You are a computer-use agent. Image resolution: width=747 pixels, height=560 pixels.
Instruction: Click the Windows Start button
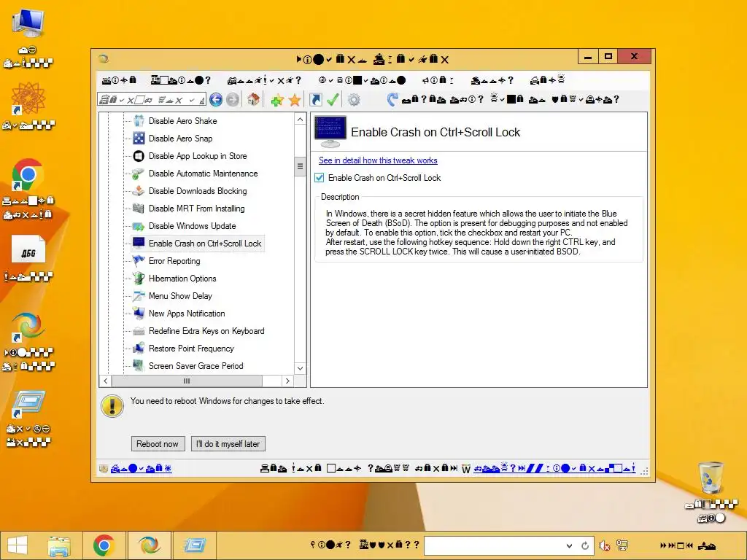tap(18, 545)
